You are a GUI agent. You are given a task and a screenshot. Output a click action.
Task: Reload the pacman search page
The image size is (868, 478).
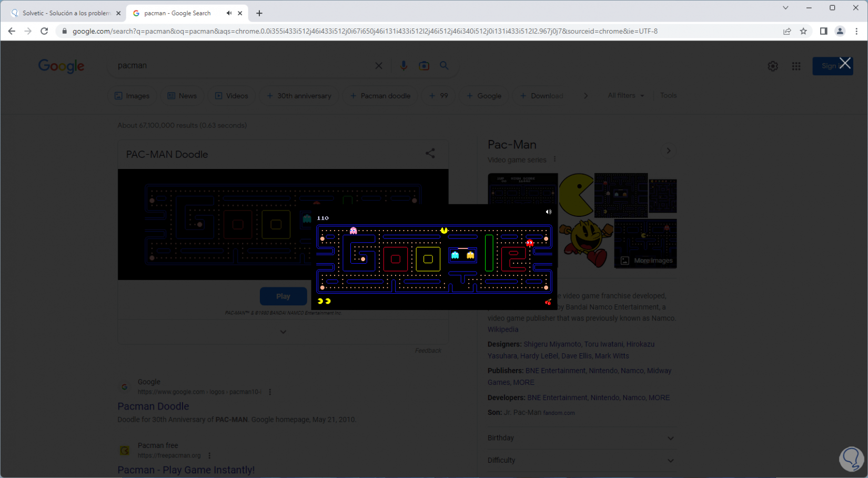(44, 31)
